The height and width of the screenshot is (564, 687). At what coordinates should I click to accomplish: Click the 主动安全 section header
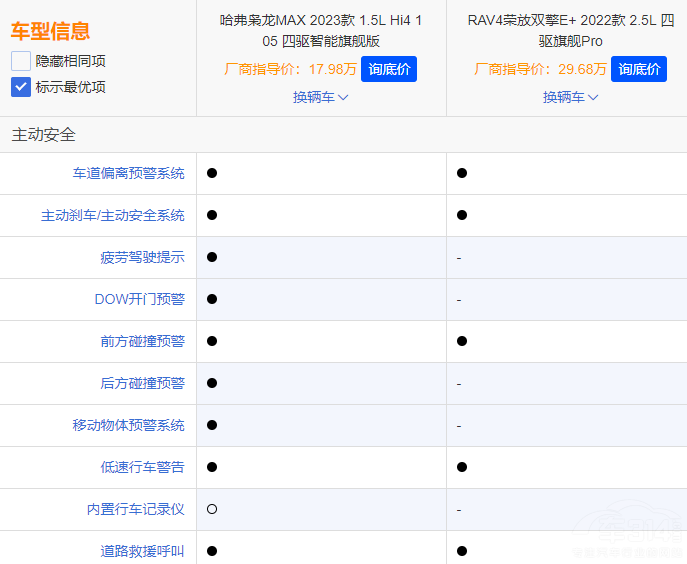tap(44, 134)
